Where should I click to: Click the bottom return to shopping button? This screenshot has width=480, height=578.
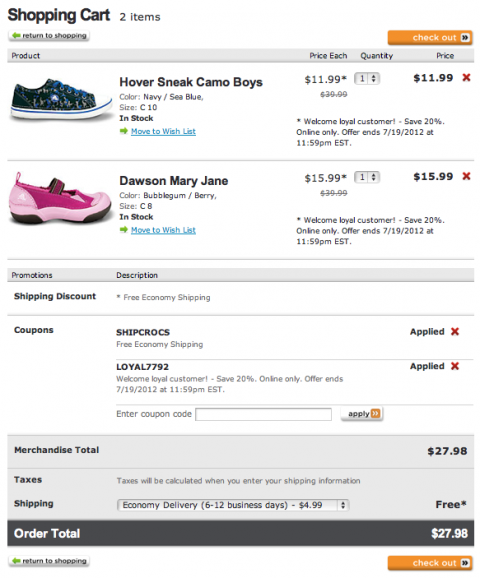pyautogui.click(x=49, y=561)
